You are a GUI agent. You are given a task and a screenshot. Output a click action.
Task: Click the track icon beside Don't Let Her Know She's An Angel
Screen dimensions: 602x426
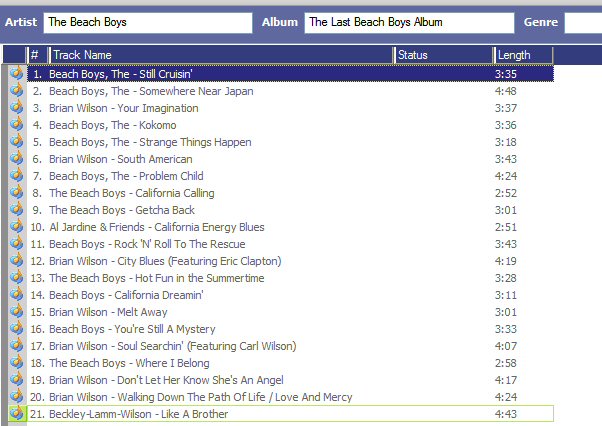(x=17, y=379)
